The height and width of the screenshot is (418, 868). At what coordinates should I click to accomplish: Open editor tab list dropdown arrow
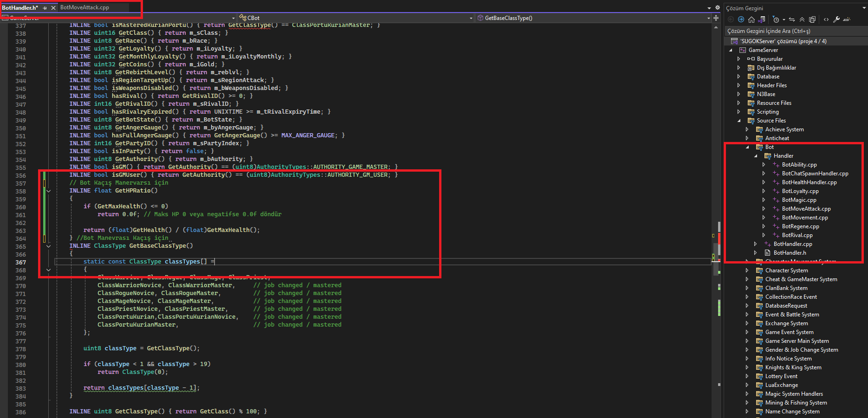coord(709,8)
